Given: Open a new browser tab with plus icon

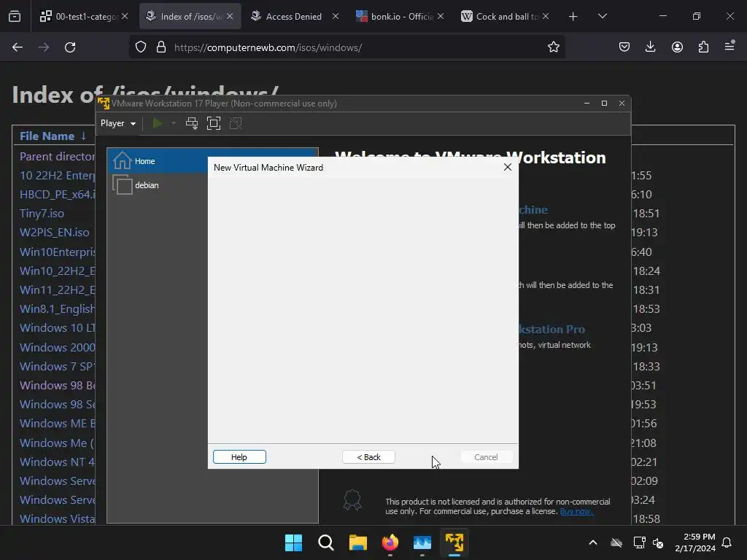Looking at the screenshot, I should point(573,17).
